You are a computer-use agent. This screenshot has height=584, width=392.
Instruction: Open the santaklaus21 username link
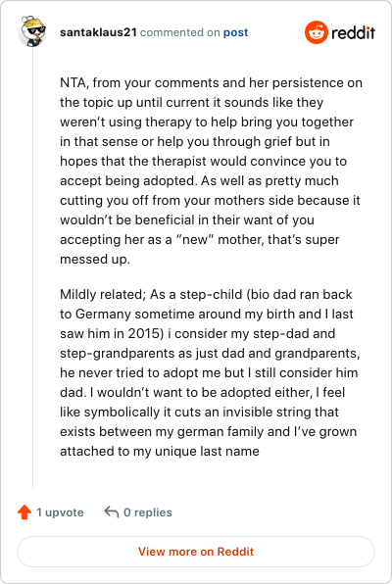98,32
